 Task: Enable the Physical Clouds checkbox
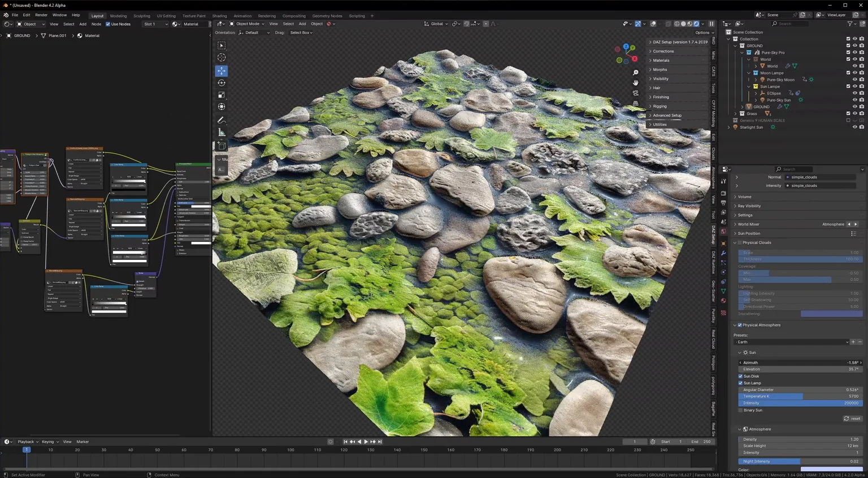[740, 242]
